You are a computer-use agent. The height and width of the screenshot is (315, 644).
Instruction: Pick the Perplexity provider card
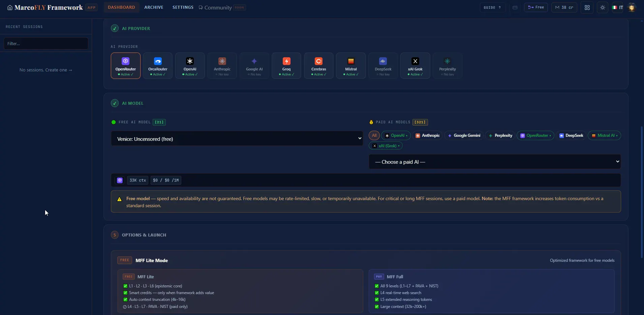point(448,66)
